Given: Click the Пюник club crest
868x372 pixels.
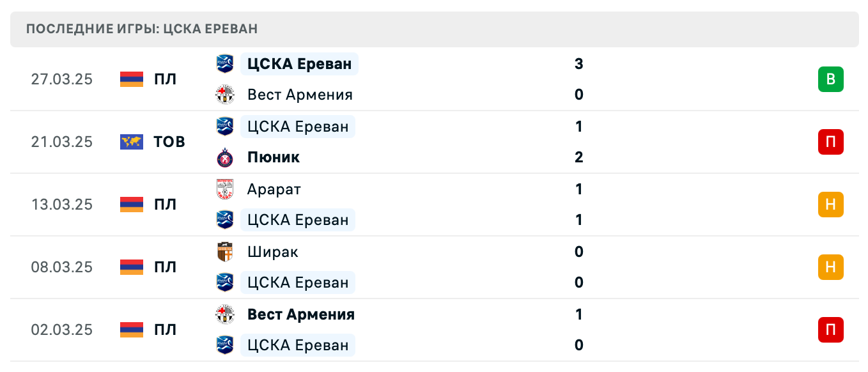Looking at the screenshot, I should click(x=225, y=157).
